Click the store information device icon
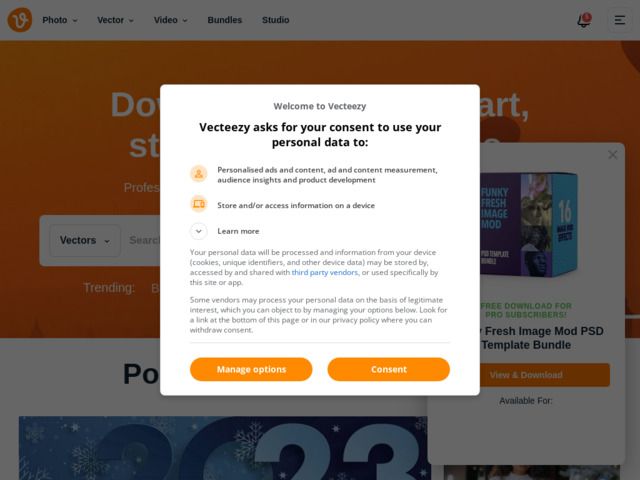The image size is (640, 480). pos(199,204)
